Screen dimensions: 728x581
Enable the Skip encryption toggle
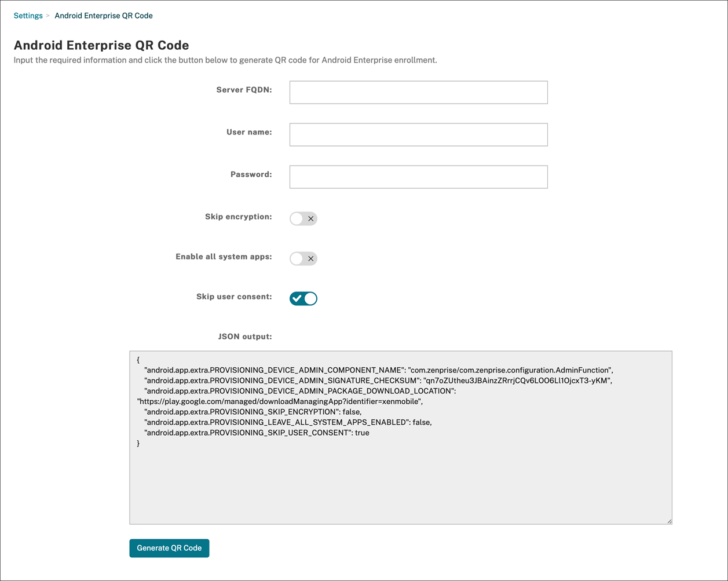coord(303,218)
